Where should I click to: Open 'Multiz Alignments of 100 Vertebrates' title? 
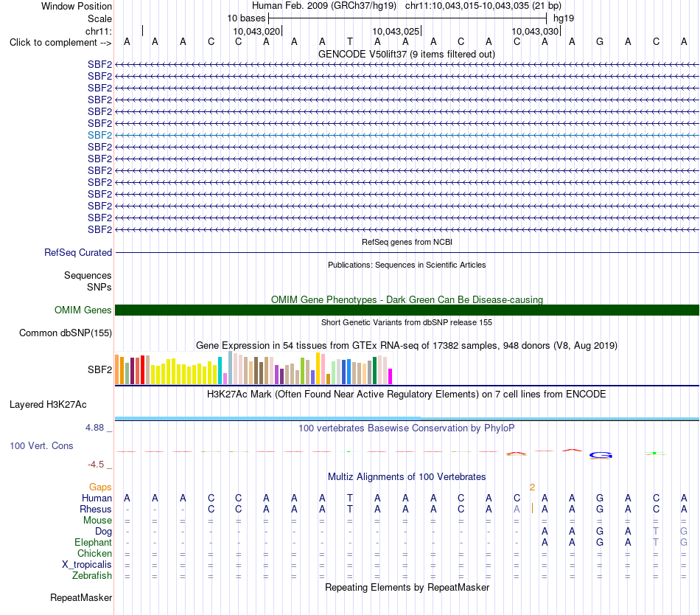[x=407, y=477]
